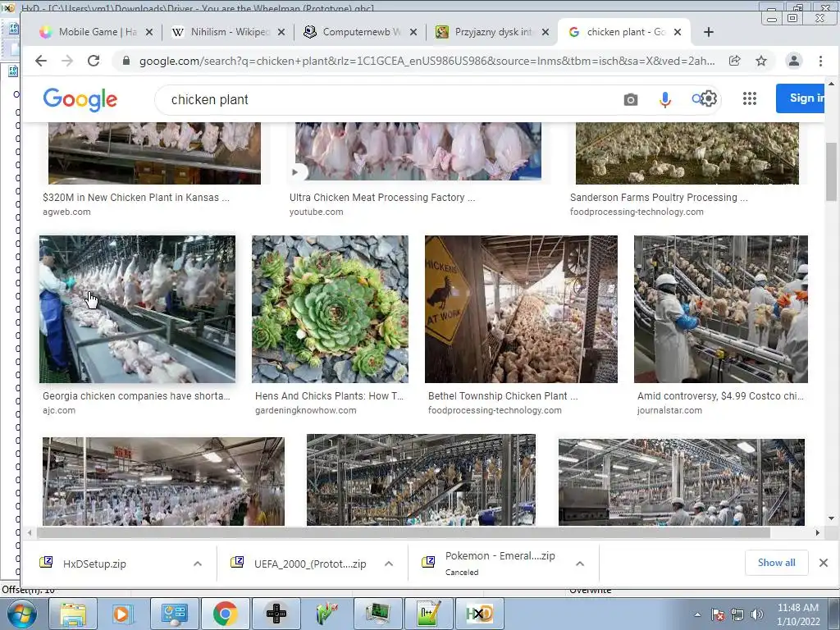Screen dimensions: 840x630
Task: Click the forward navigation arrow
Action: pos(67,61)
